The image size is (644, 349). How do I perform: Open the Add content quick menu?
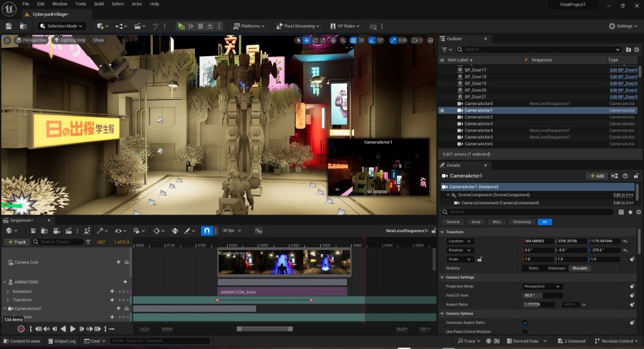click(x=103, y=26)
